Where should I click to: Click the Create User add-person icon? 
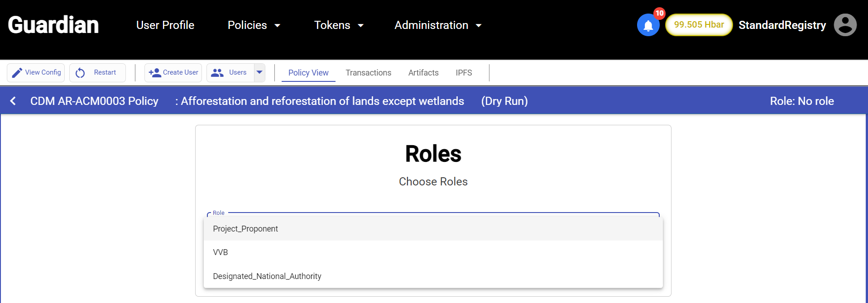coord(155,73)
